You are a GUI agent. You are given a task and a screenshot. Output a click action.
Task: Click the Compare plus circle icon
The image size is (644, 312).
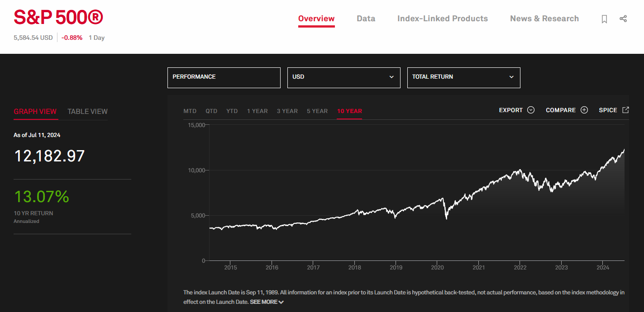click(584, 110)
